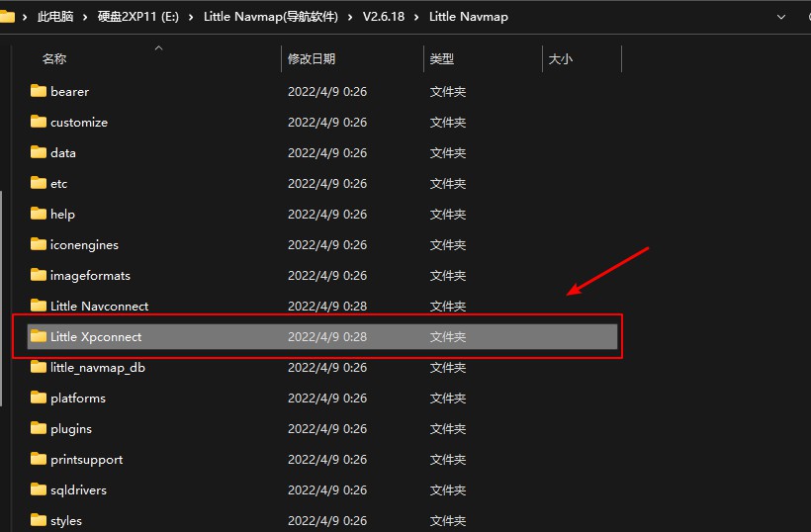Expand chevron after 硬盘2XP11 (E:) breadcrumb
The image size is (811, 532).
coord(191,17)
